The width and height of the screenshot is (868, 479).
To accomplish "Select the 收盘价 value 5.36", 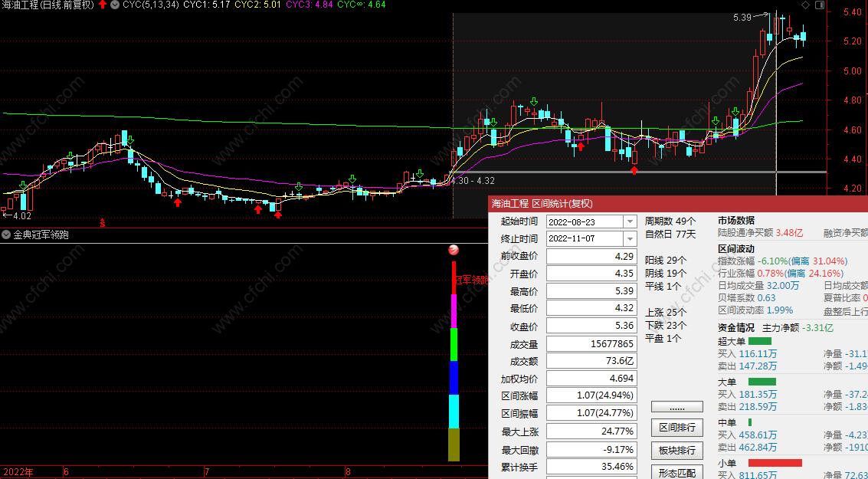I will point(591,326).
